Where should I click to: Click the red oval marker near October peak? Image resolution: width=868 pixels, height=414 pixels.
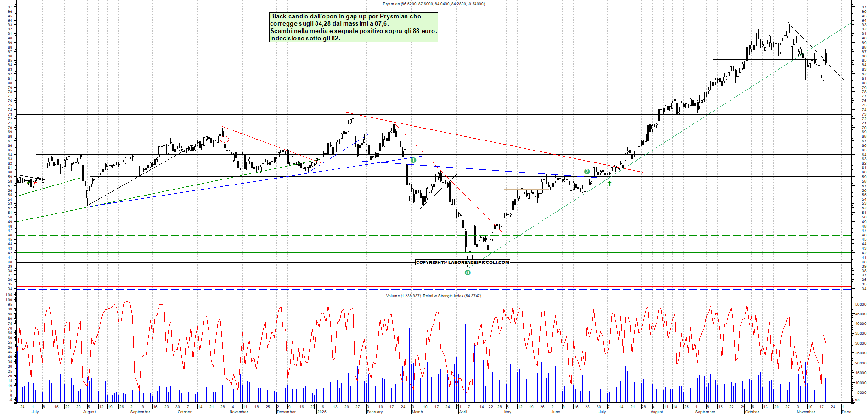(x=225, y=139)
